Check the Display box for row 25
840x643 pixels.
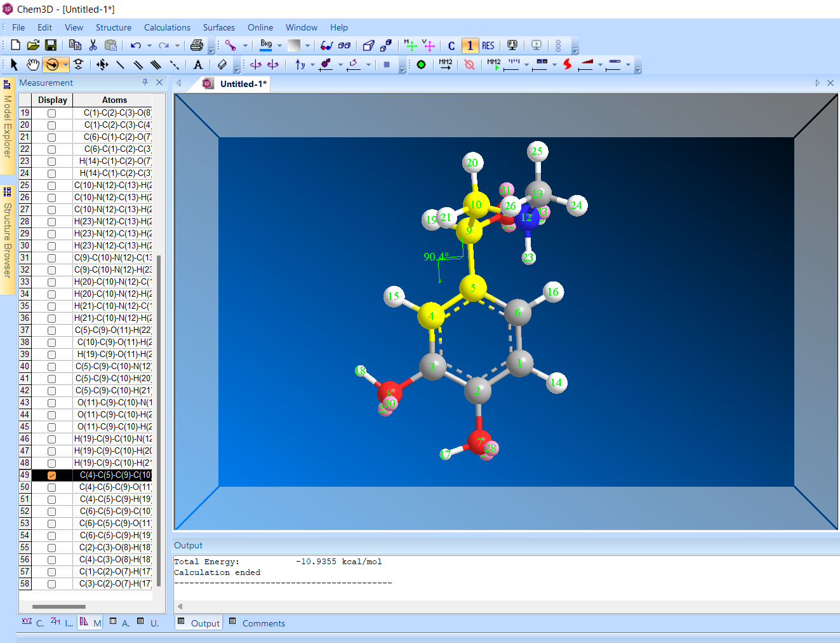tap(52, 186)
